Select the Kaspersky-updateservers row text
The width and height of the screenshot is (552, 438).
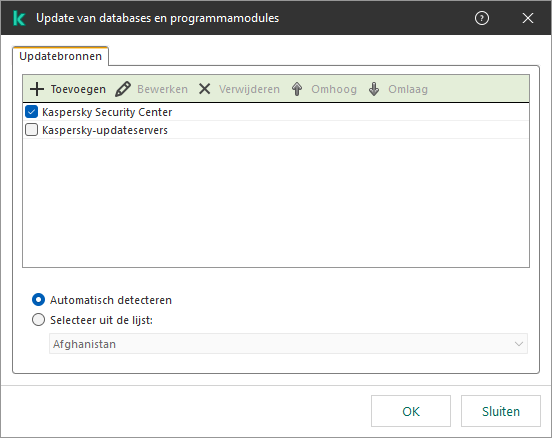105,130
